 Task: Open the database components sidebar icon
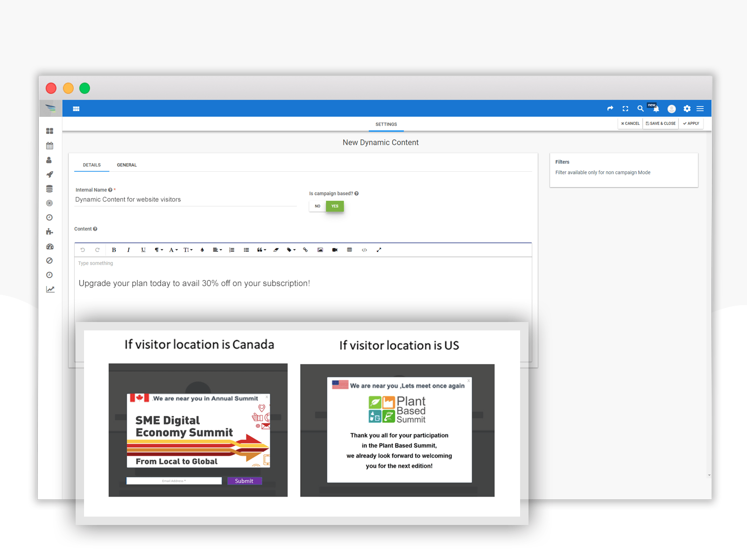click(49, 189)
